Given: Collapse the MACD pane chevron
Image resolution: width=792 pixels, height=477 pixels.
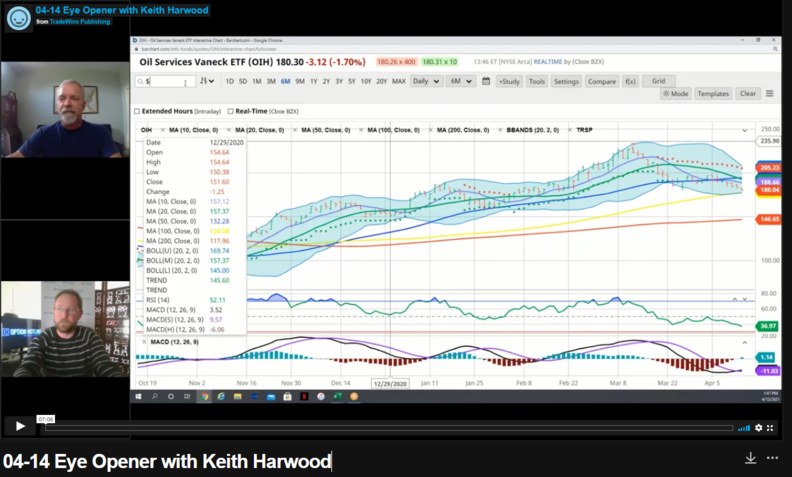Looking at the screenshot, I should (745, 343).
